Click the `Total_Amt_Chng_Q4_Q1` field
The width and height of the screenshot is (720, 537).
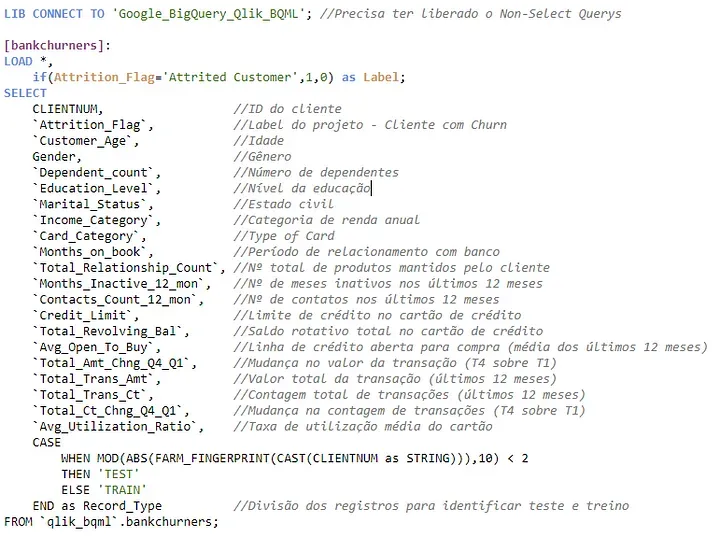[114, 363]
